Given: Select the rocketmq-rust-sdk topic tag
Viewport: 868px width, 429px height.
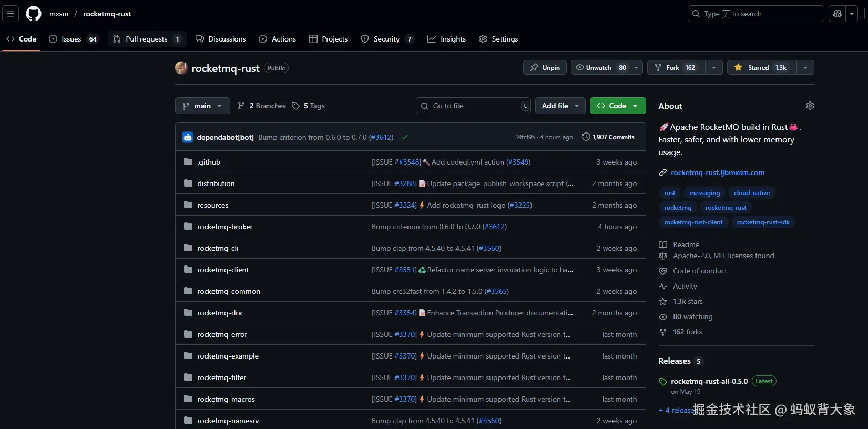Looking at the screenshot, I should click(763, 222).
